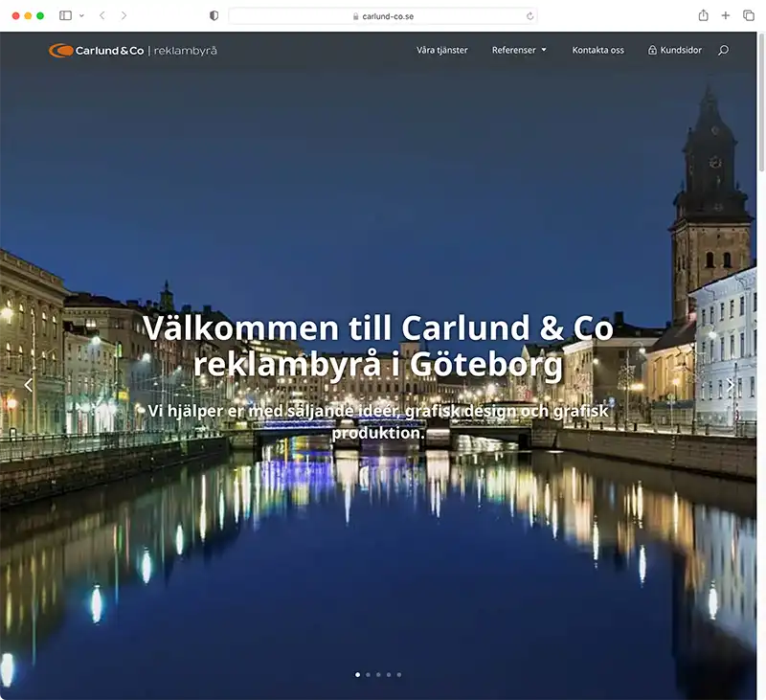The width and height of the screenshot is (766, 700).
Task: Expand the Referenser dropdown arrow
Action: point(544,50)
